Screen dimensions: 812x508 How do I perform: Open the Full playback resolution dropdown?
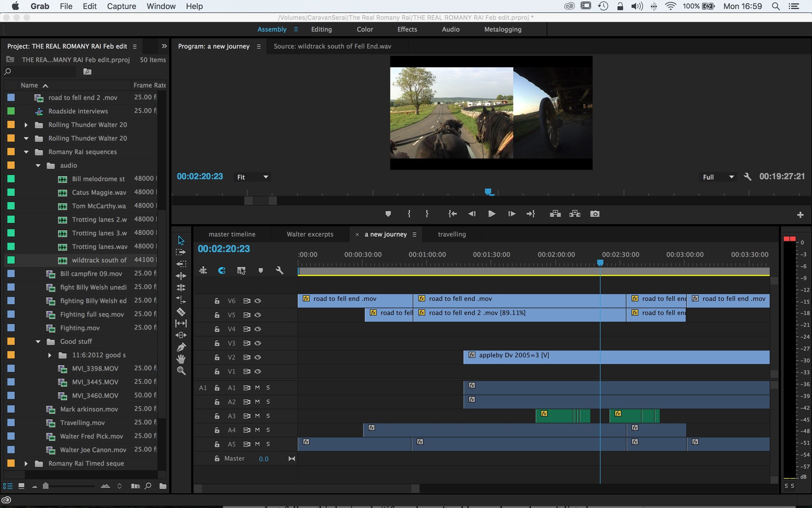click(718, 177)
